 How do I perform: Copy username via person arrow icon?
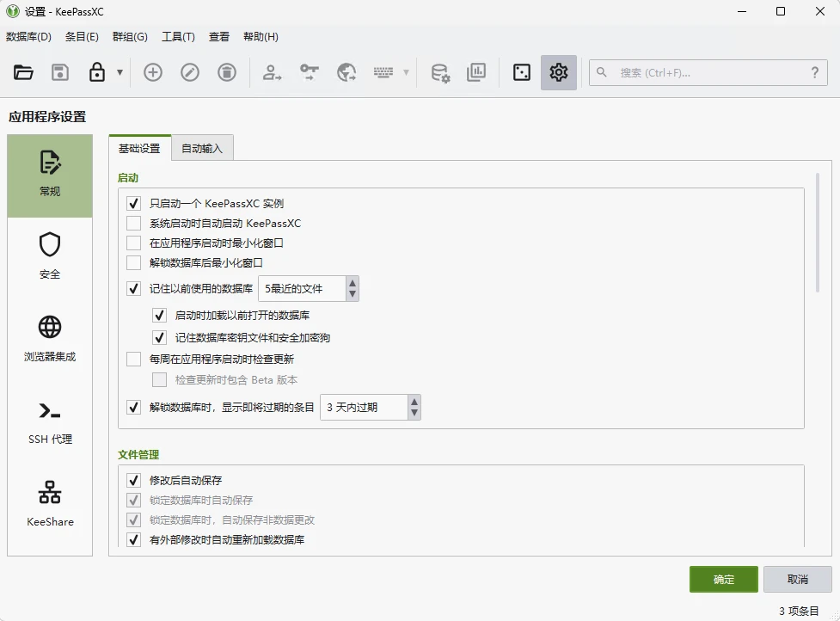(x=273, y=72)
